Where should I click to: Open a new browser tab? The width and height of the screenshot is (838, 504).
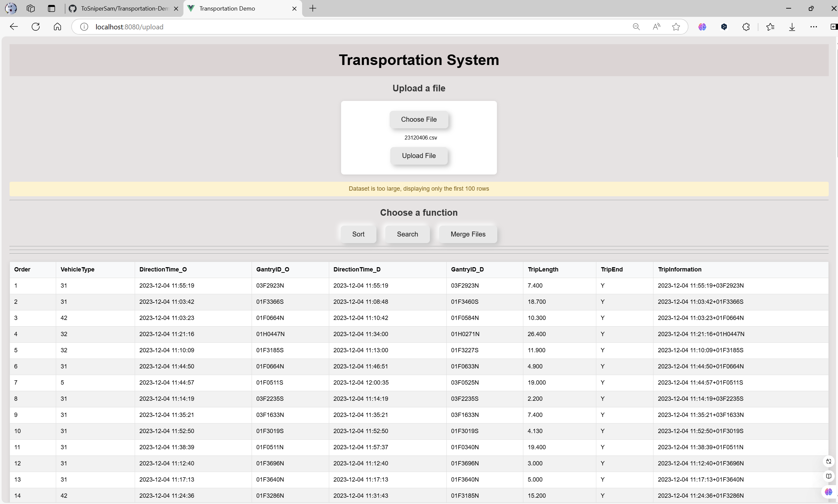pyautogui.click(x=313, y=9)
